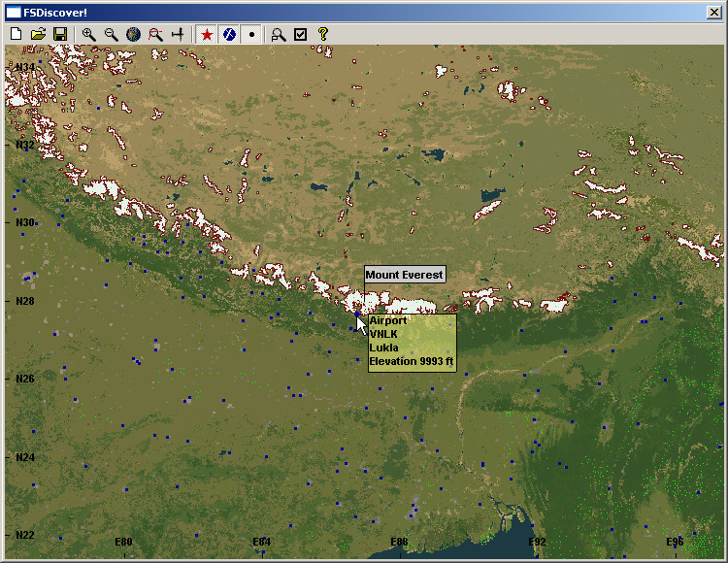The image size is (728, 563).
Task: Zoom in with the plus magnifier
Action: tap(88, 34)
